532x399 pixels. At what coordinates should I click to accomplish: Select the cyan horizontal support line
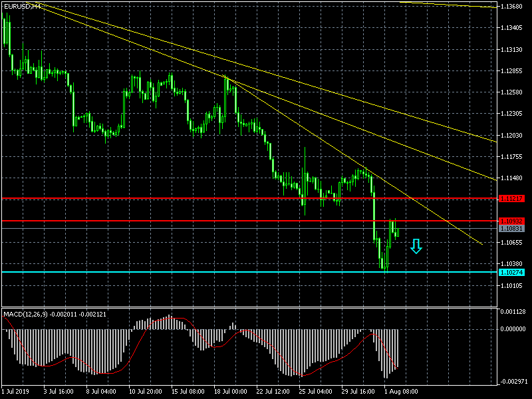click(249, 272)
